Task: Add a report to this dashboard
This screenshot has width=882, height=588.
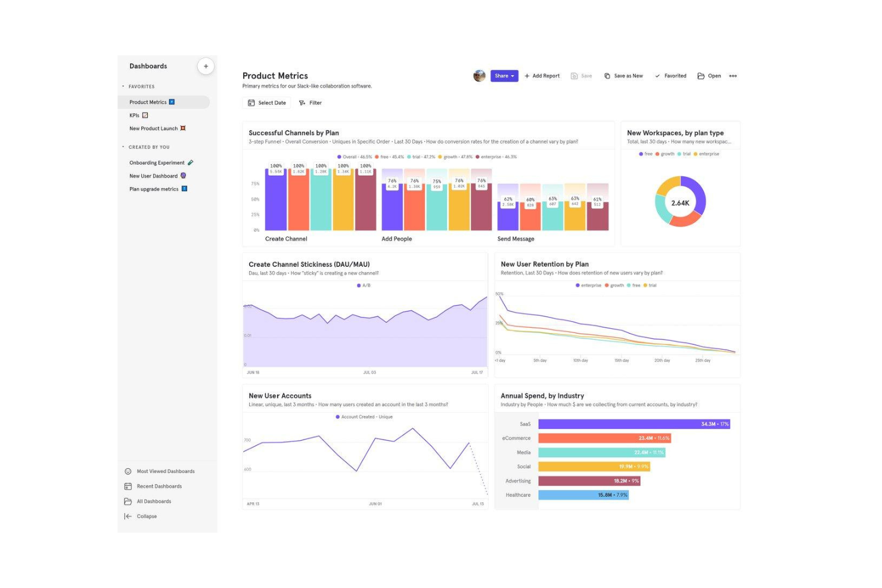Action: pos(542,76)
